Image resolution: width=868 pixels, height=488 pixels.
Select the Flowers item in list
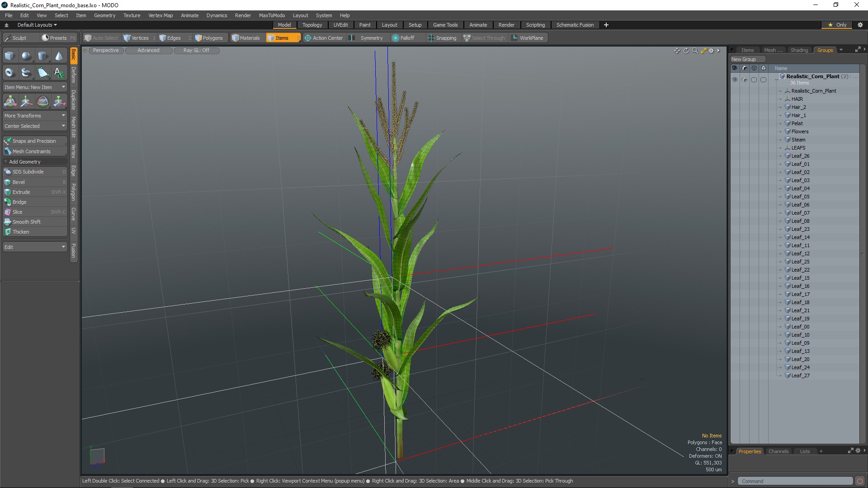point(800,131)
